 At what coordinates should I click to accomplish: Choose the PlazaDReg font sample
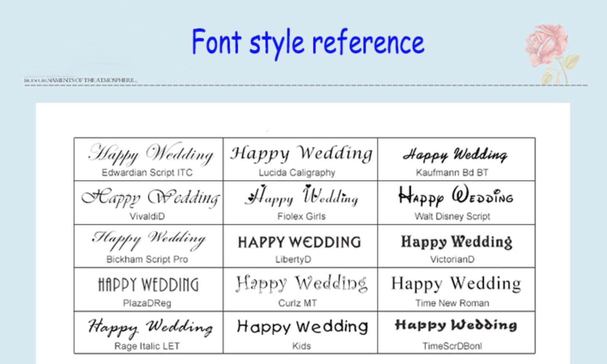pos(148,285)
